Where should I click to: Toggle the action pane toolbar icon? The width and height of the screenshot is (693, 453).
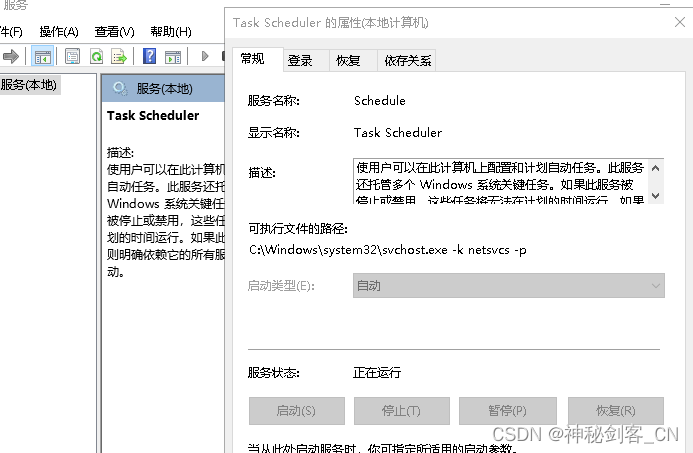(173, 56)
